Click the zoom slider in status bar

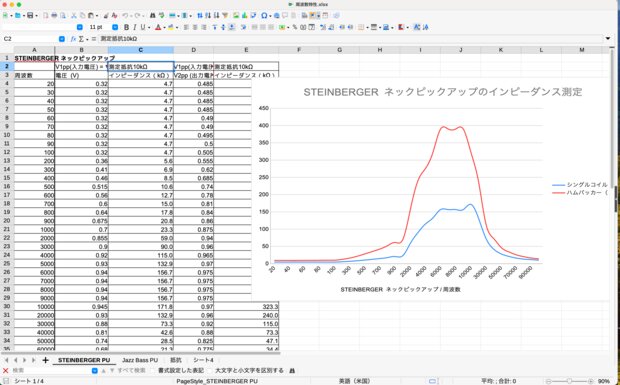click(x=569, y=381)
